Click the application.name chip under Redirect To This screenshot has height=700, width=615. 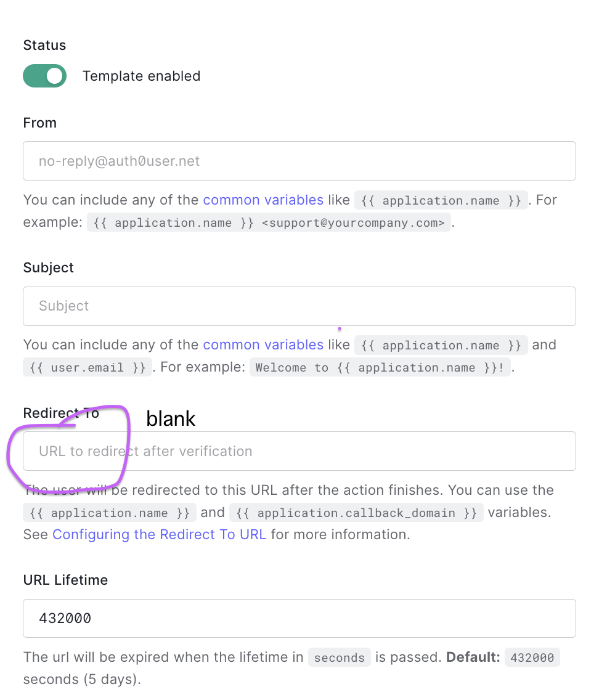click(109, 512)
